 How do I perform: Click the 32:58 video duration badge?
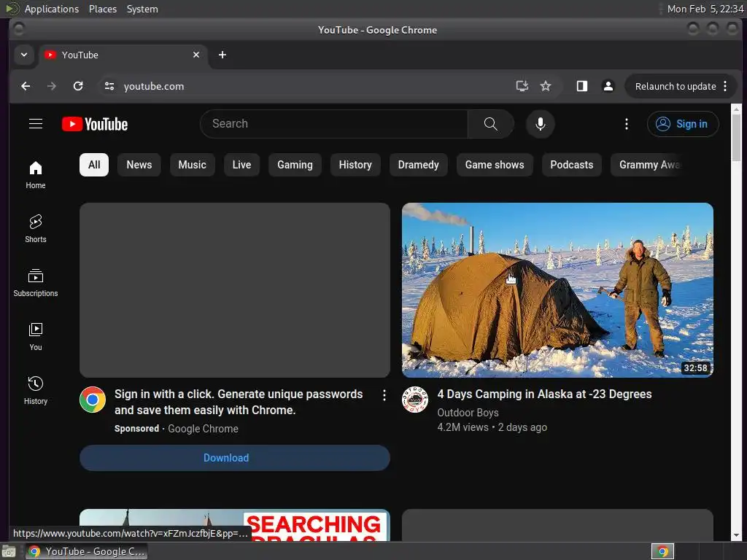(695, 367)
